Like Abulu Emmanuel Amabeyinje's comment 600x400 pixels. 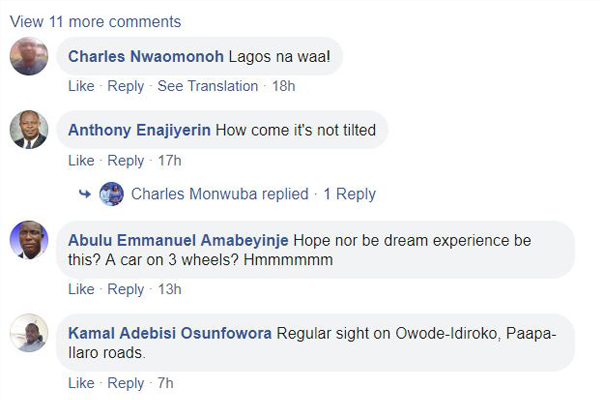tap(81, 289)
